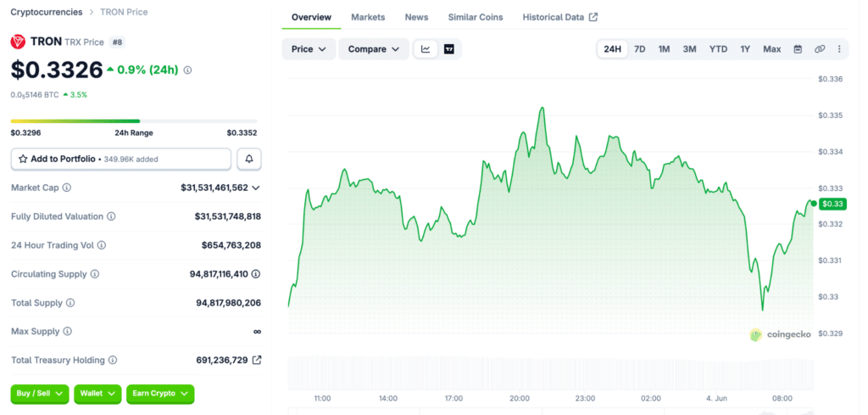Open the Historical Data tab
868x415 pixels.
pyautogui.click(x=559, y=17)
